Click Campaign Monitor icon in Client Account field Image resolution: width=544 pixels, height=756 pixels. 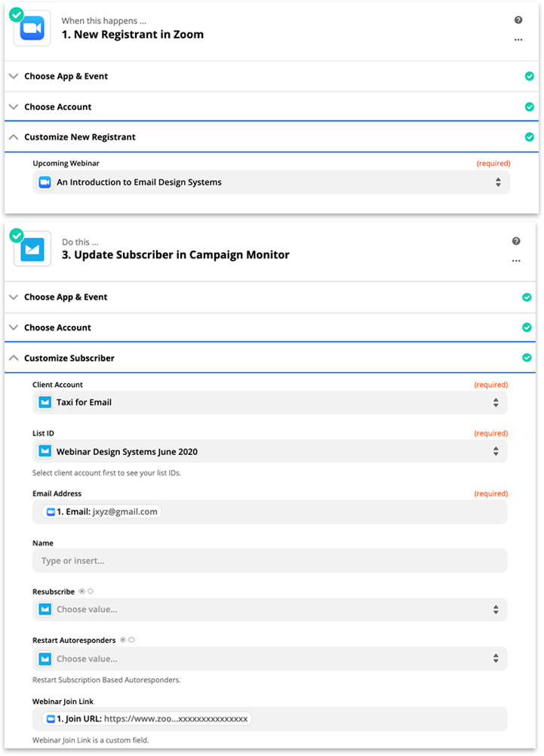pos(45,402)
